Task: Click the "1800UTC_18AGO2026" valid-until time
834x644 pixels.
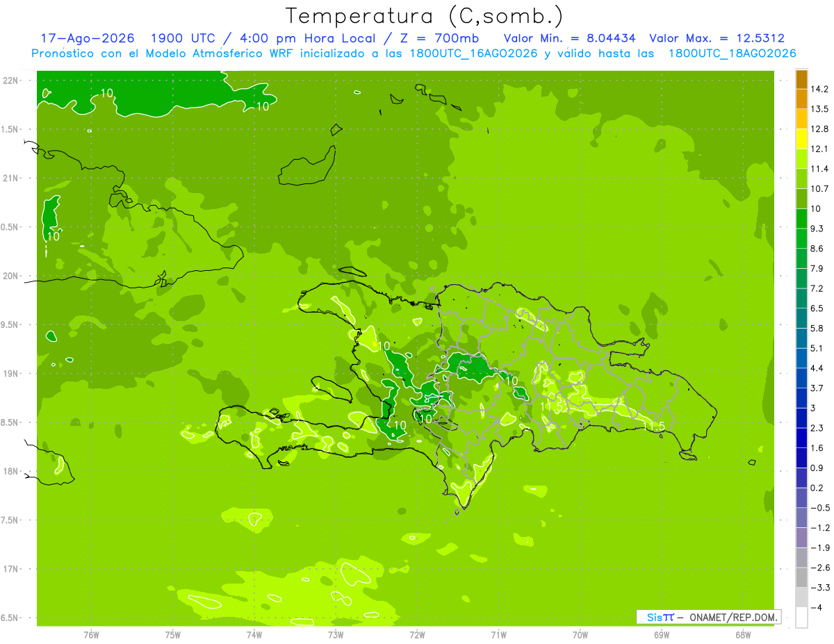Action: (732, 53)
